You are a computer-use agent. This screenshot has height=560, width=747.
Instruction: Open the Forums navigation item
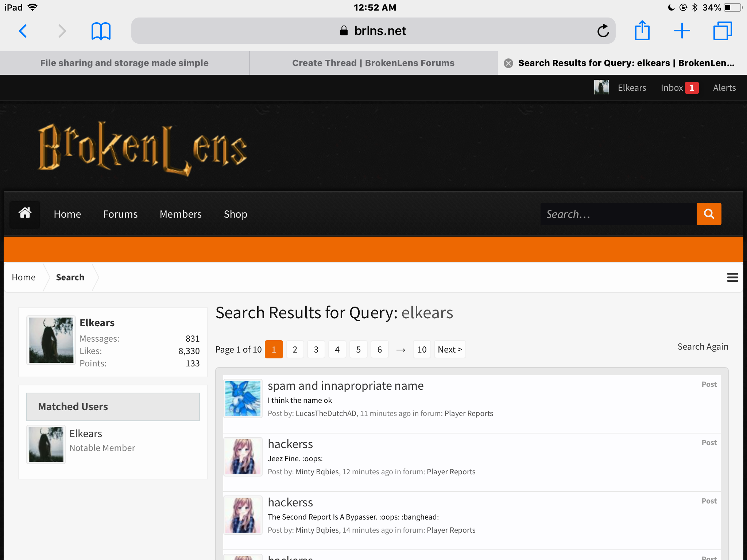coord(120,214)
